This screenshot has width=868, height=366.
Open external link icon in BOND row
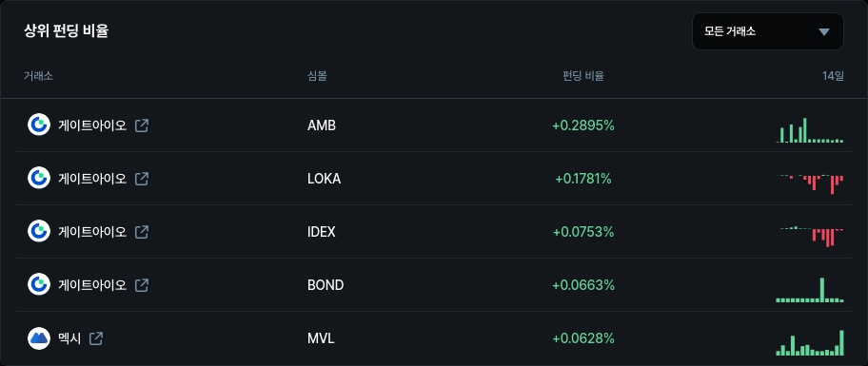coord(142,285)
